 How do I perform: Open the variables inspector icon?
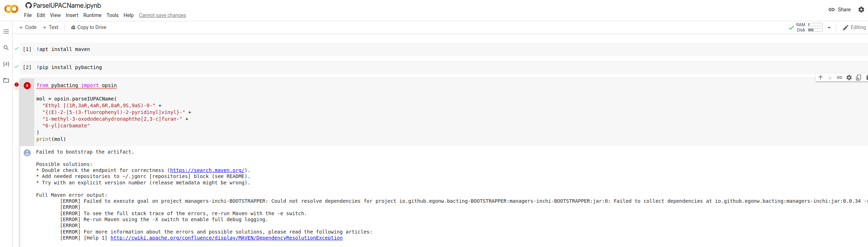click(x=6, y=64)
